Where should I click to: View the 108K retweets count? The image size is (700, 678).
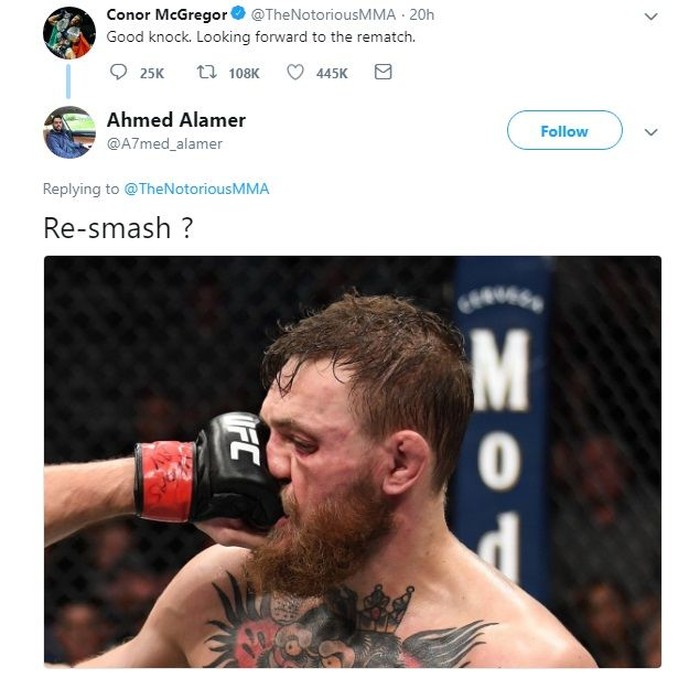click(244, 73)
